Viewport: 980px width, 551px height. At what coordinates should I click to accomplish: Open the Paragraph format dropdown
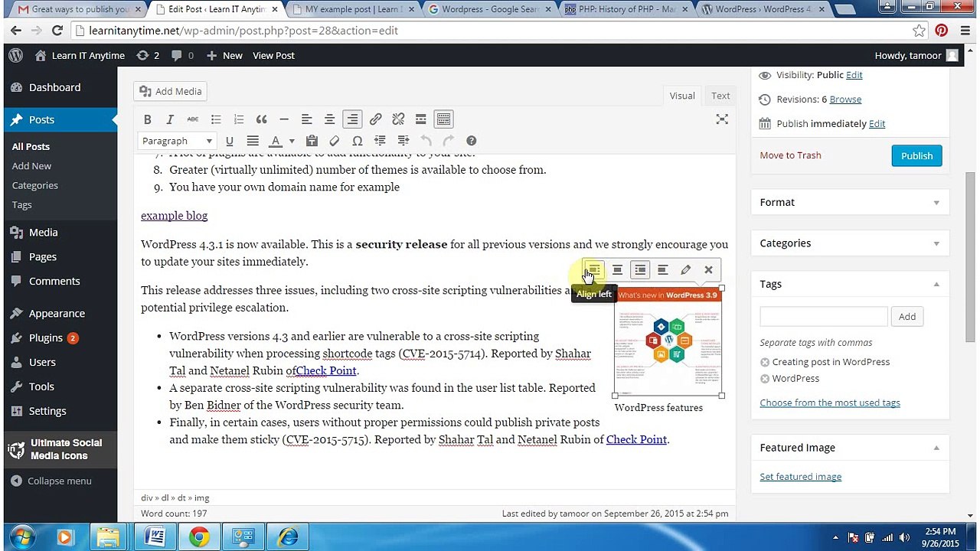(177, 141)
